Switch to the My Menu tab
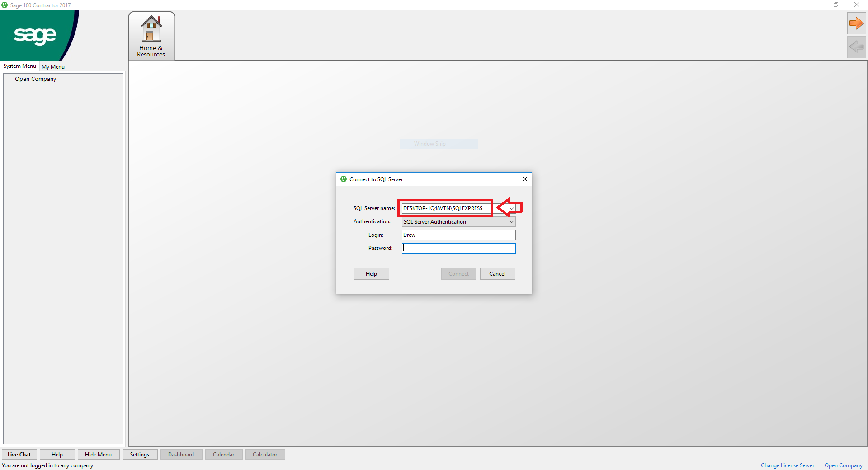 click(x=53, y=66)
